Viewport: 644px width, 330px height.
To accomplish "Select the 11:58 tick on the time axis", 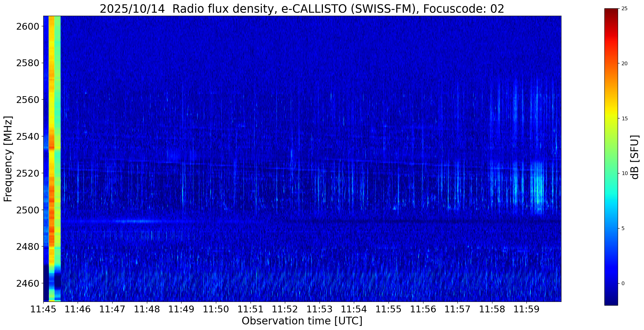I will 492,309.
